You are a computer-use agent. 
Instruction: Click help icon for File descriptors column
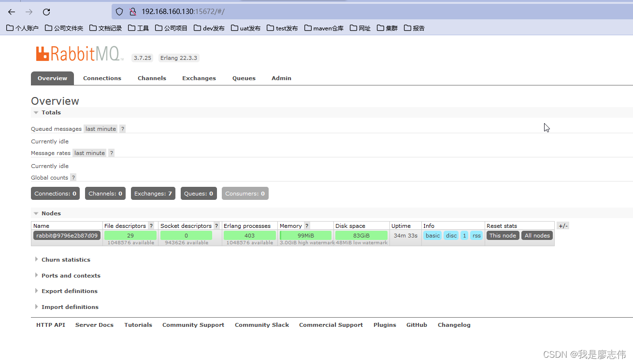point(151,226)
